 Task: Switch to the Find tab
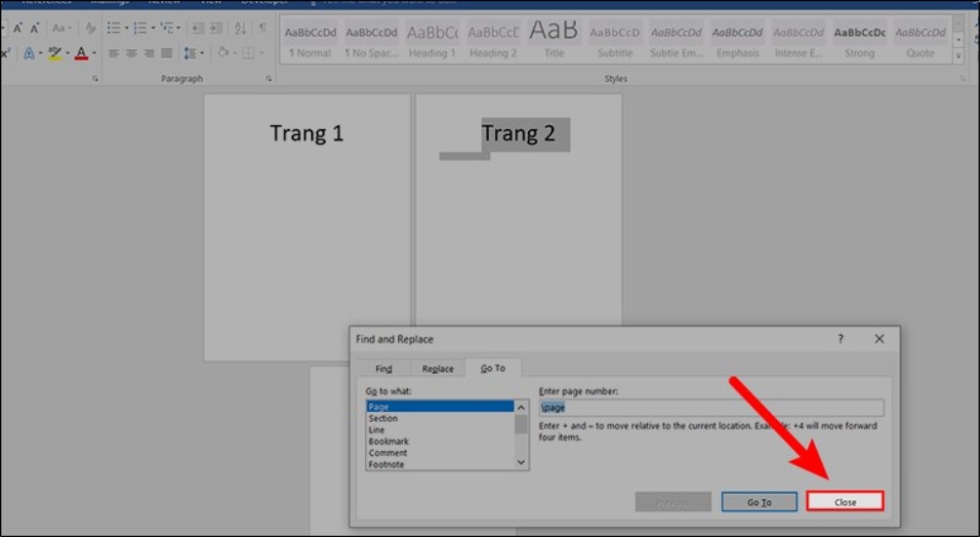coord(384,369)
